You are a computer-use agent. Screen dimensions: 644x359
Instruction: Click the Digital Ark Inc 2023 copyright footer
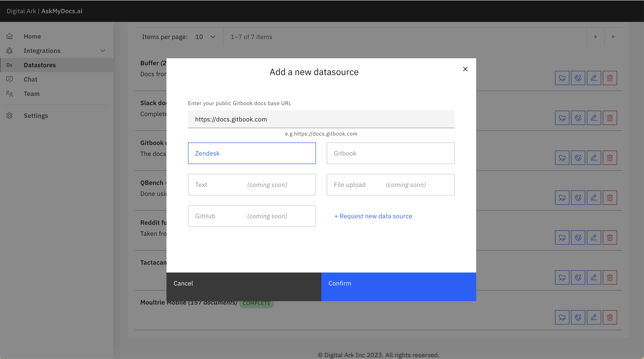click(378, 355)
